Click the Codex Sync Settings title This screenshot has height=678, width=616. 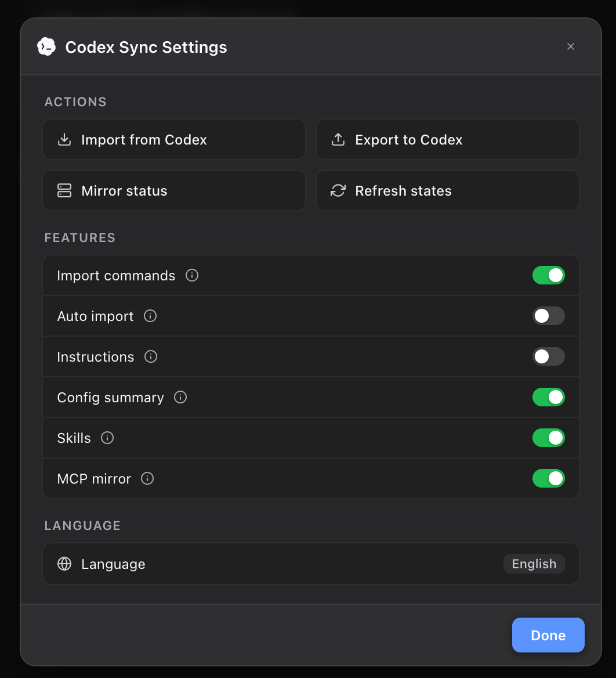tap(146, 47)
